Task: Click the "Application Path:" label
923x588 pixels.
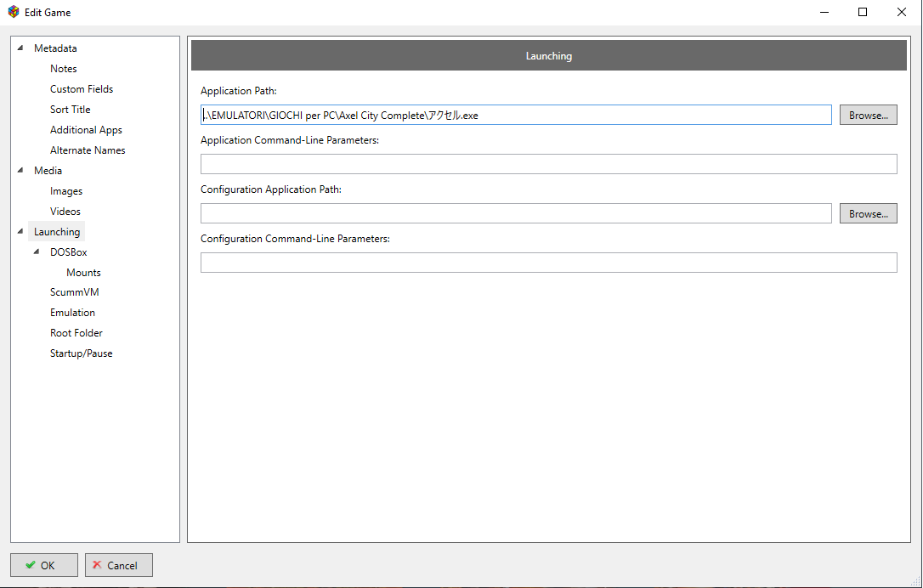Action: [239, 91]
